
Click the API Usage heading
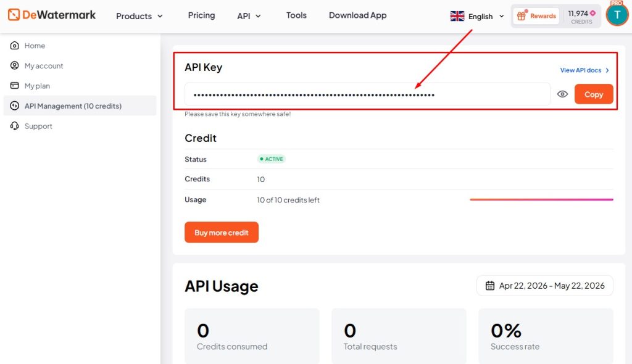(222, 286)
